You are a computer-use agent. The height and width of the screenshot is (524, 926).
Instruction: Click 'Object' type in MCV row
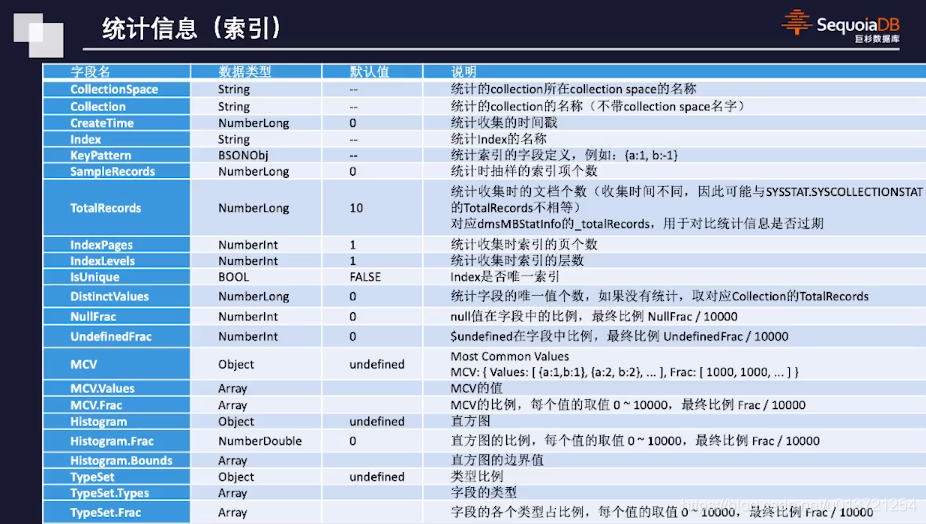236,364
